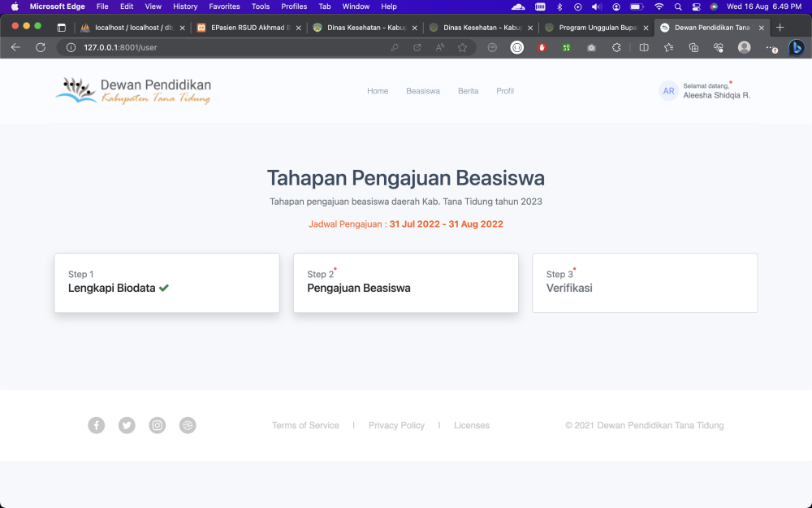Switch to EPasien RSUD Akhmad tab
This screenshot has width=812, height=508.
point(248,27)
